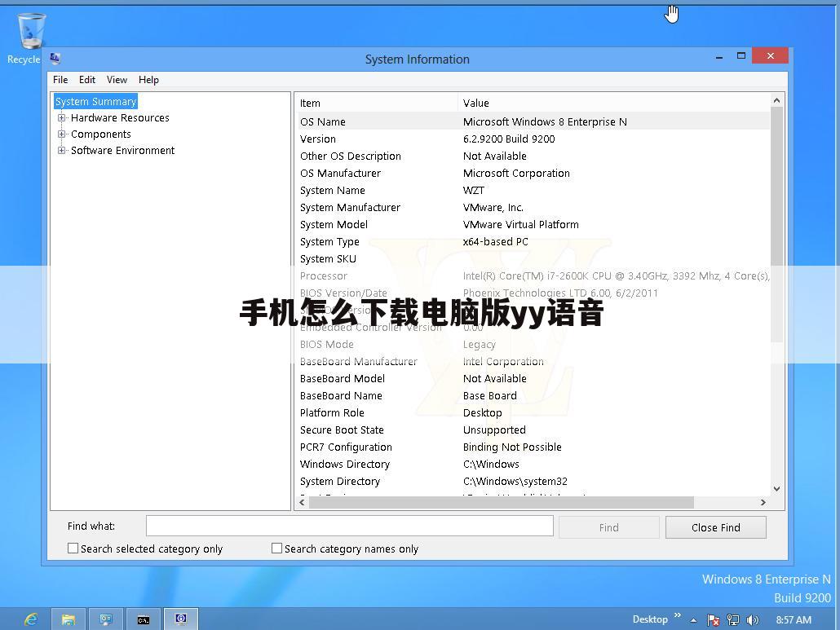This screenshot has height=630, width=840.
Task: Click the Close Find button
Action: 716,527
